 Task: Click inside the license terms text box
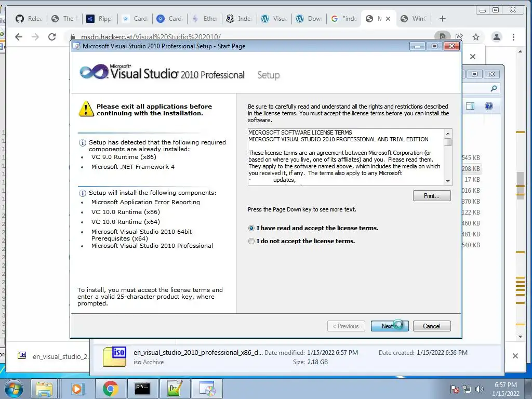tap(345, 157)
